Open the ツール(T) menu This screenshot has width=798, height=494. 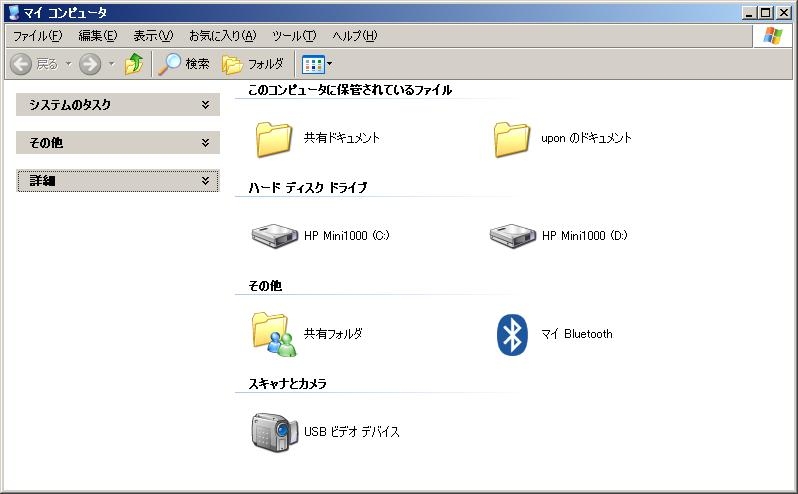pyautogui.click(x=294, y=36)
